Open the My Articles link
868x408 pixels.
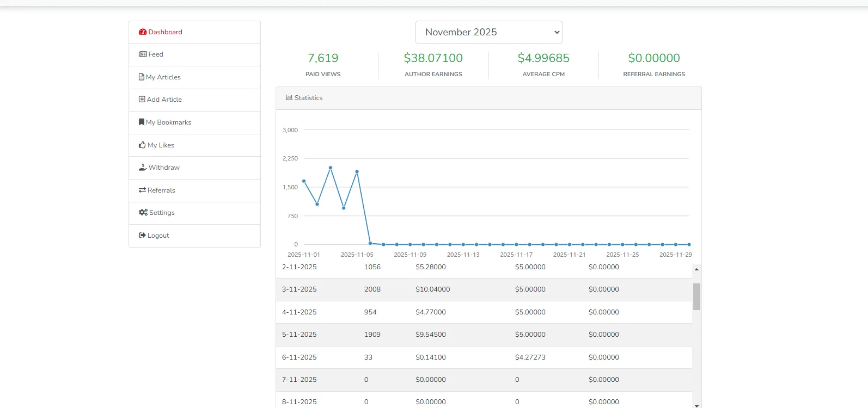pos(163,77)
